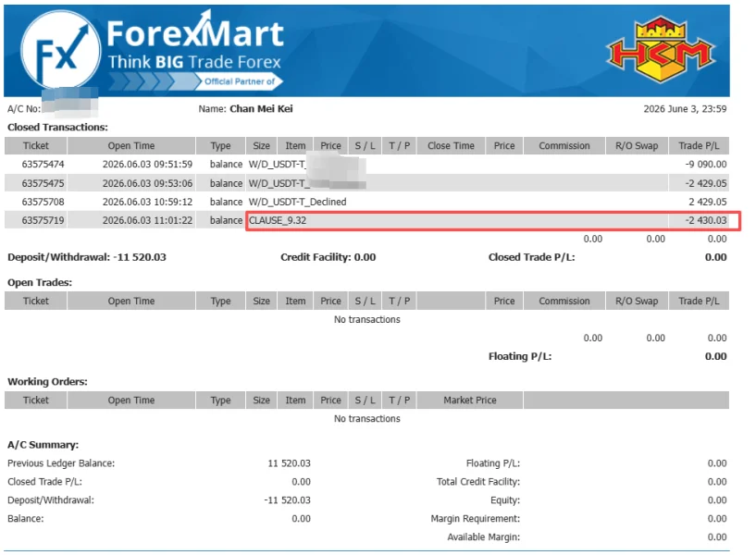Click the account name Chan Mei Kei
The width and height of the screenshot is (756, 555).
point(261,109)
